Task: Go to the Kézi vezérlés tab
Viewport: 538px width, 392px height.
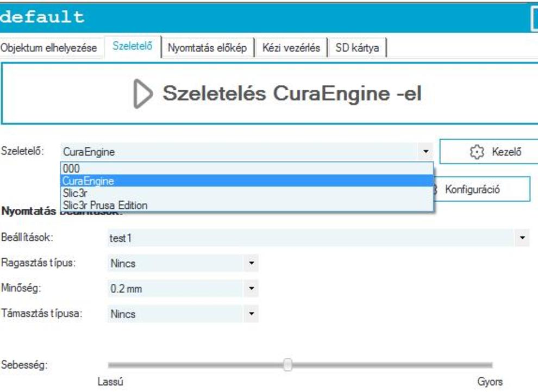Action: pyautogui.click(x=291, y=48)
